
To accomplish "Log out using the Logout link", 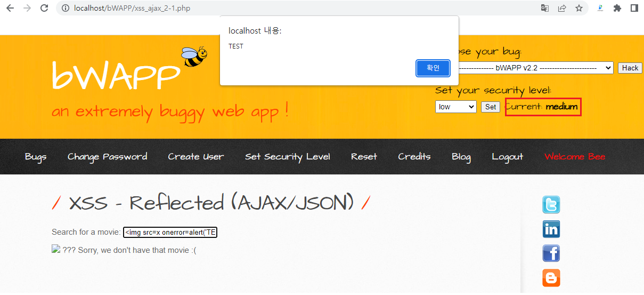I will point(508,156).
